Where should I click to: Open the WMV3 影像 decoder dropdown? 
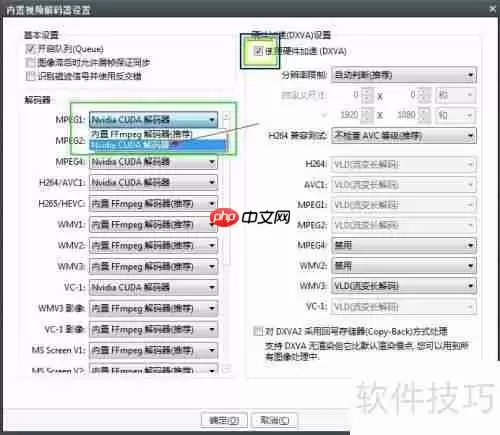154,308
